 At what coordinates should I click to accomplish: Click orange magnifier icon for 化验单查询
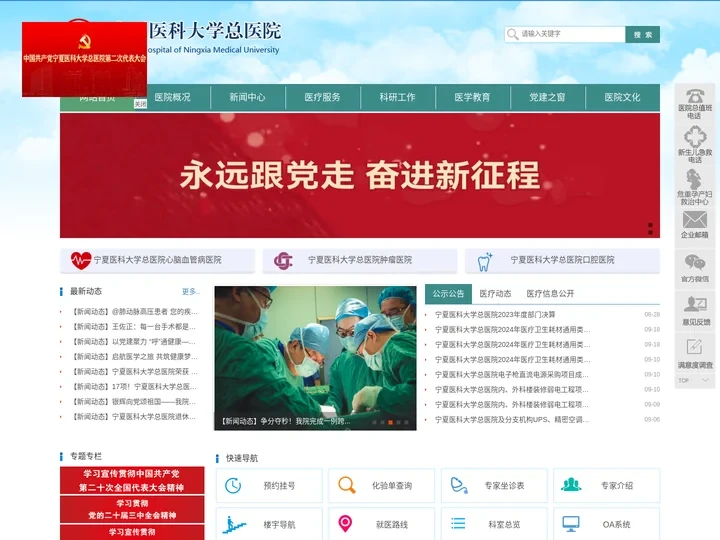coord(347,485)
